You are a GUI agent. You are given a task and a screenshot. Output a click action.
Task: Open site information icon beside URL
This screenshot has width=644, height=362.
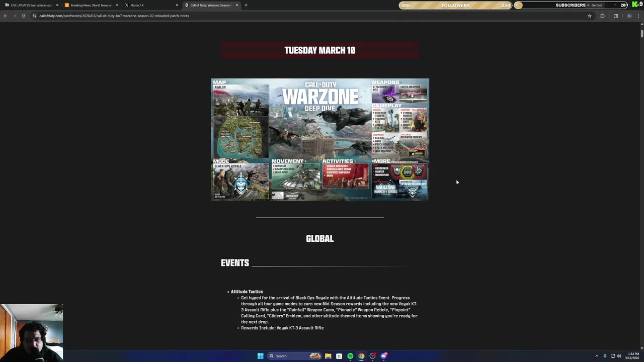point(34,16)
